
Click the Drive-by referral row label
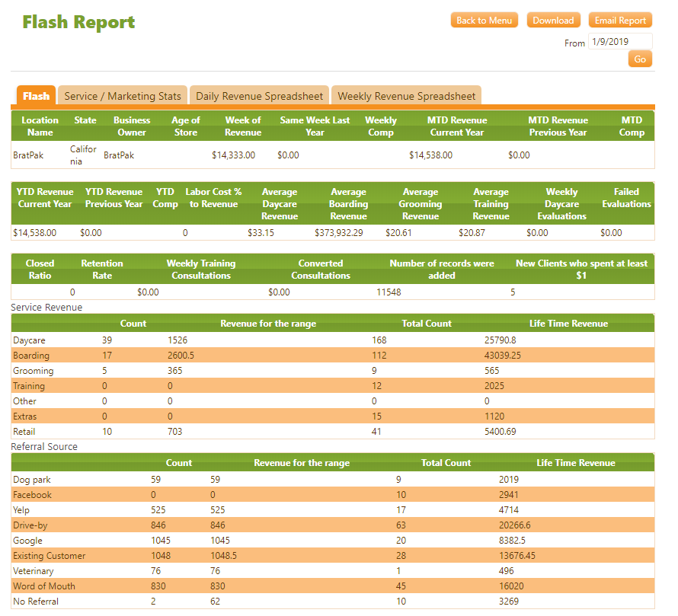coord(30,525)
